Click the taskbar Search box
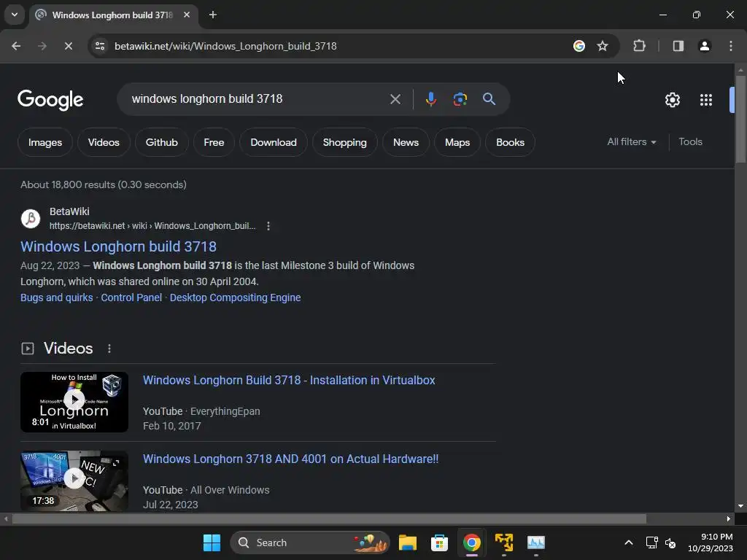Image resolution: width=747 pixels, height=560 pixels. 309,542
